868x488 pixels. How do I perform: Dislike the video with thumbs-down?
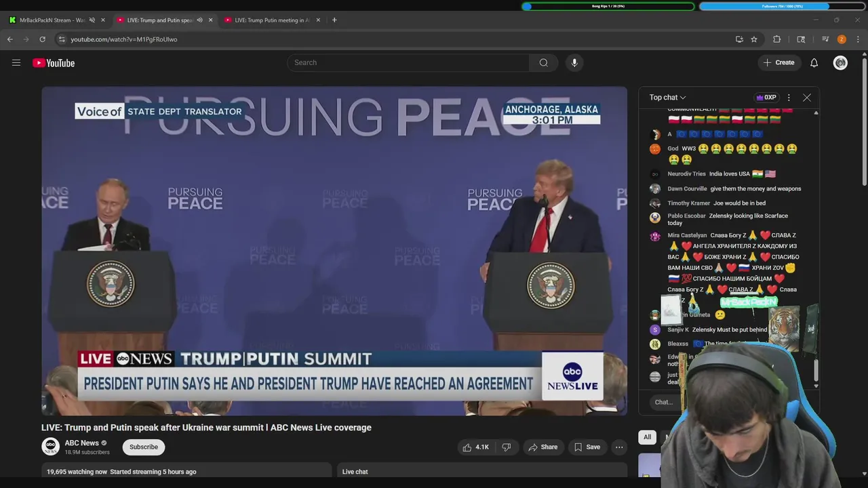pyautogui.click(x=507, y=447)
